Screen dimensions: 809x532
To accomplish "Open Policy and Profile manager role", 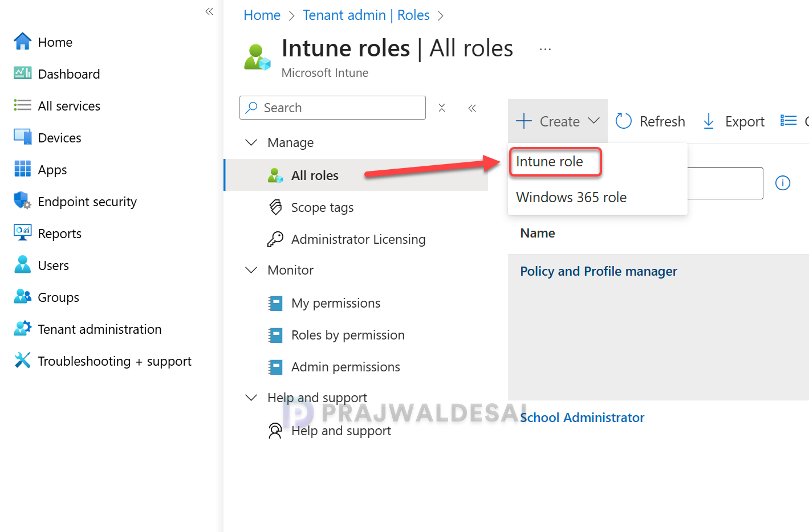I will pyautogui.click(x=599, y=271).
